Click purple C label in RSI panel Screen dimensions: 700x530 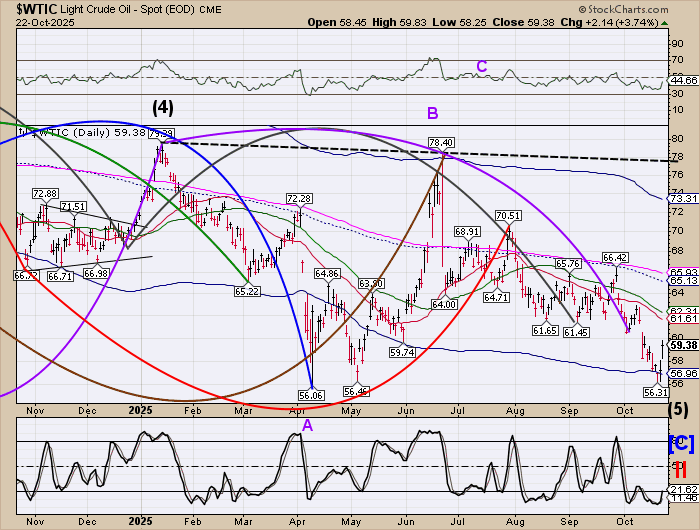point(481,67)
